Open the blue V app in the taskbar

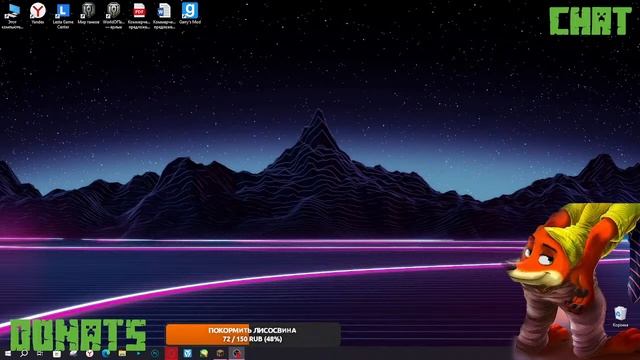click(x=188, y=353)
